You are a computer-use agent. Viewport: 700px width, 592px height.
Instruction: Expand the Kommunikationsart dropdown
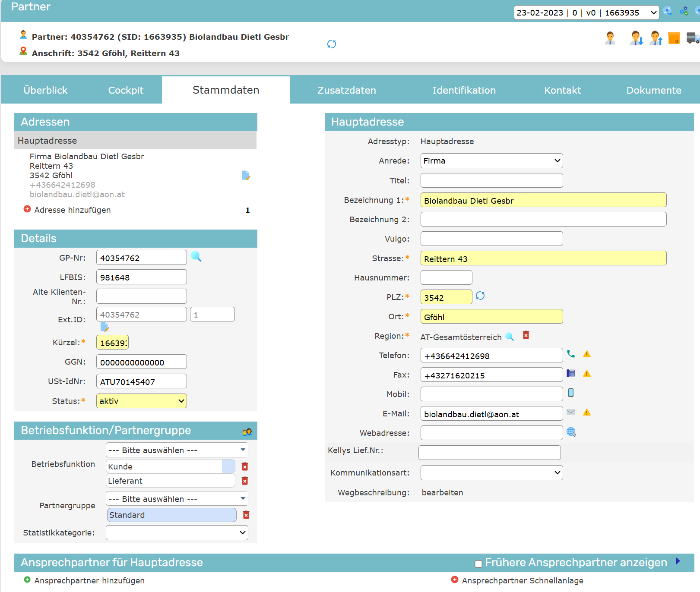pyautogui.click(x=491, y=473)
